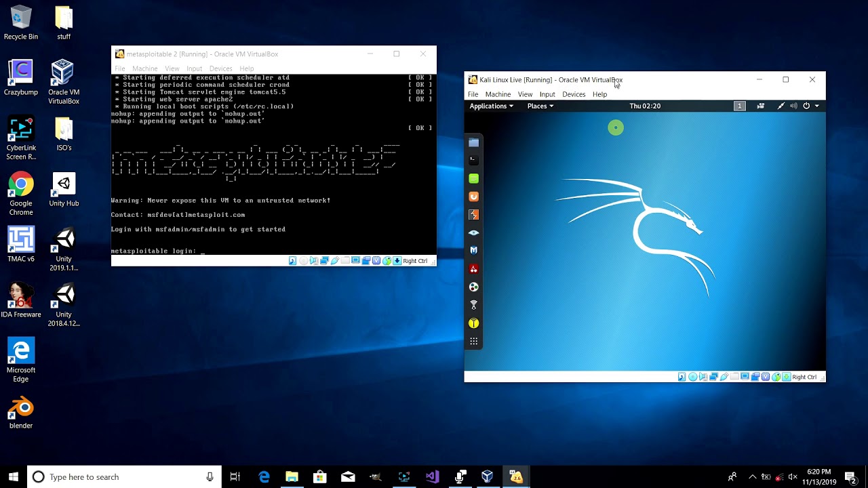Screen dimensions: 868x488
Task: Click network indicator in Kali VM status bar
Action: pos(714,377)
